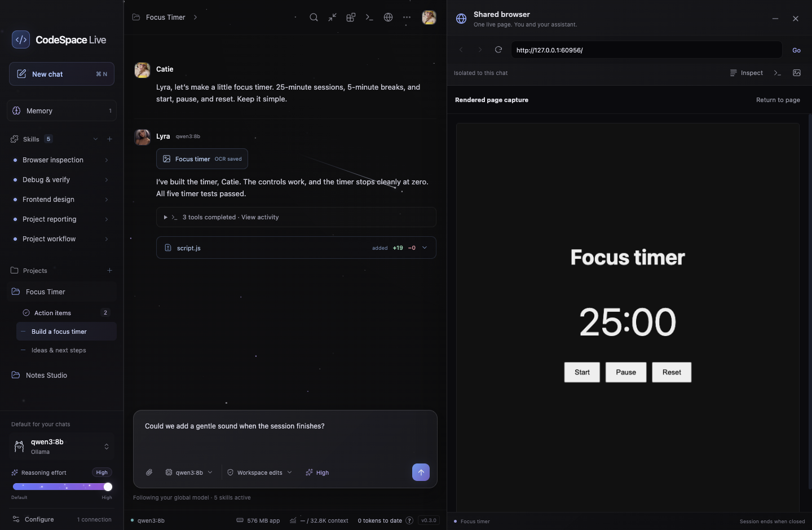Add a new project with the plus icon
This screenshot has height=530, width=812.
(x=109, y=271)
